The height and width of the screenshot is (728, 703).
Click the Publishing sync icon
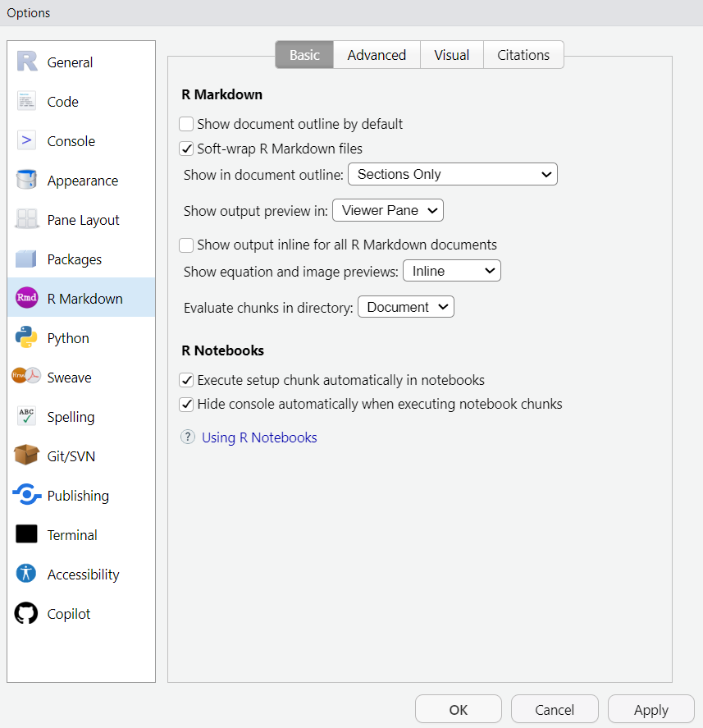[27, 496]
